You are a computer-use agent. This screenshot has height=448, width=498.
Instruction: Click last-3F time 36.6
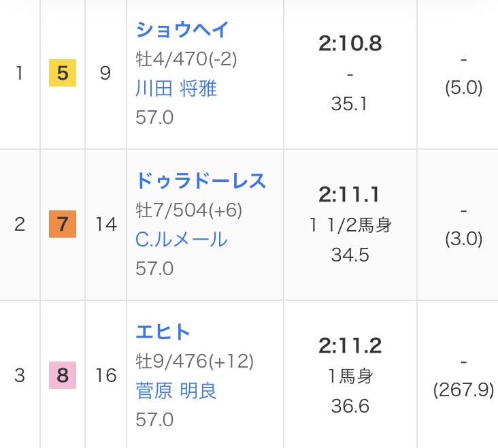pos(350,406)
